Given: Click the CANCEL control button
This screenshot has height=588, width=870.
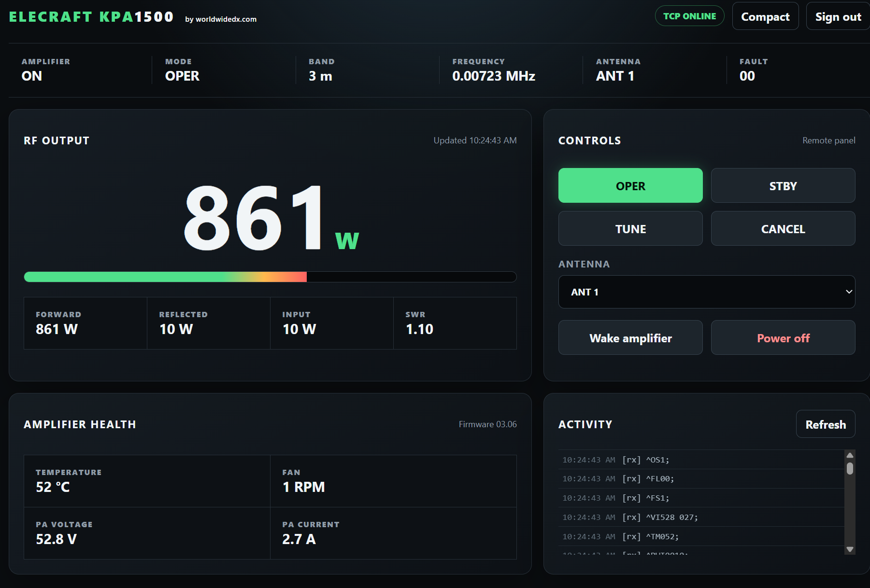Looking at the screenshot, I should coord(783,228).
